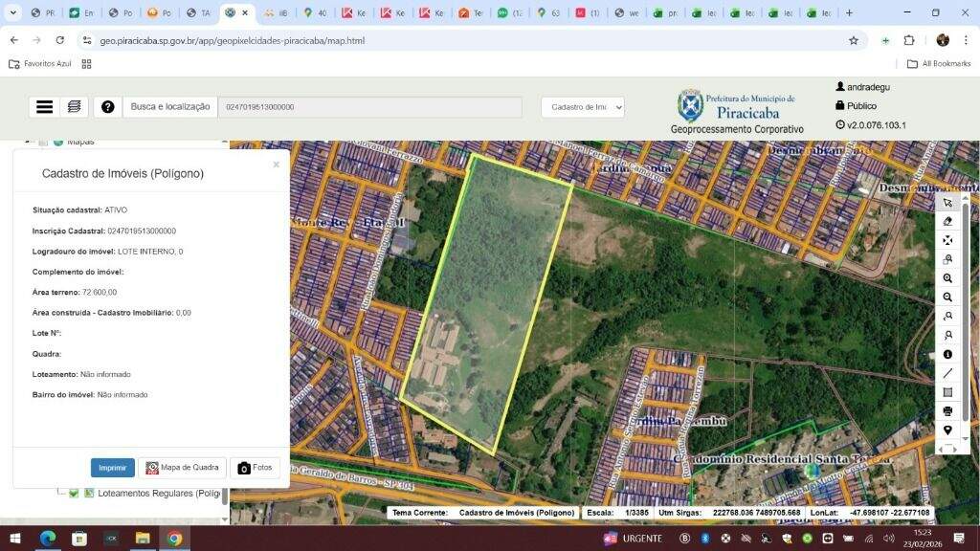Image resolution: width=980 pixels, height=551 pixels.
Task: Open File Explorer from the taskbar
Action: [143, 538]
